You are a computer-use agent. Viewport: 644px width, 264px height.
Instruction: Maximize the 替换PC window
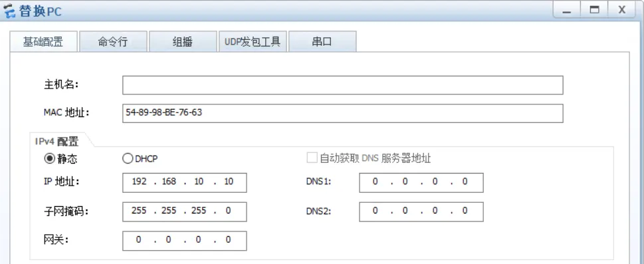(594, 10)
